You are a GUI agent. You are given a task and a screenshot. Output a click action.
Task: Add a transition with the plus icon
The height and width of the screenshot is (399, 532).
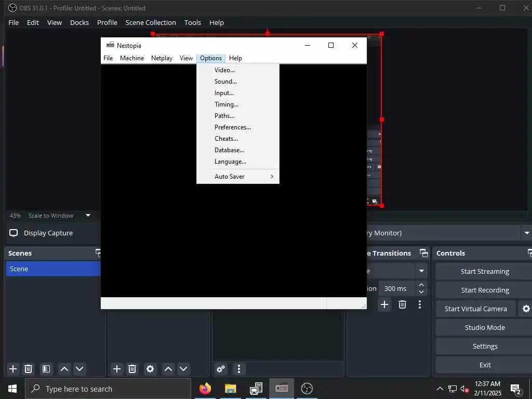(384, 304)
